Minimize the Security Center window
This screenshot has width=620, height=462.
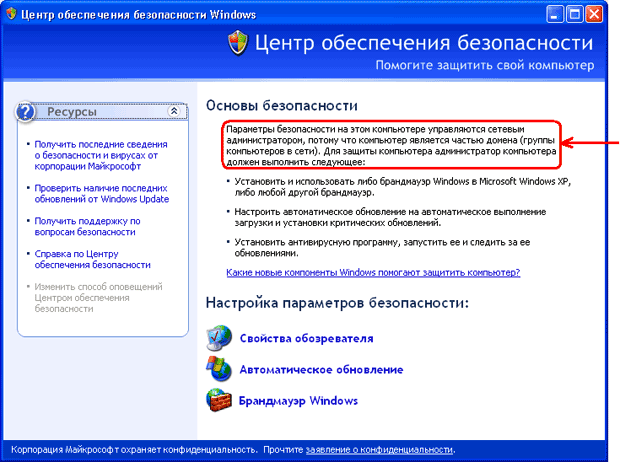[x=553, y=14]
